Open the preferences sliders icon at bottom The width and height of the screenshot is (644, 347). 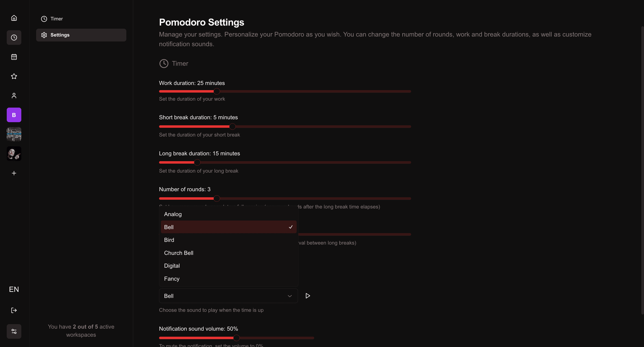point(14,331)
